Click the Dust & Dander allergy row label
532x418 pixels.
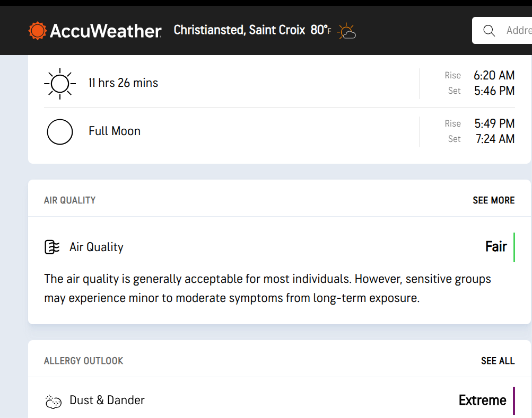107,400
